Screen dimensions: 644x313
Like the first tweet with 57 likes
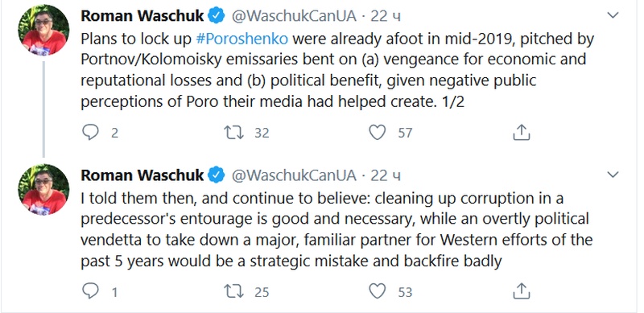coord(377,133)
